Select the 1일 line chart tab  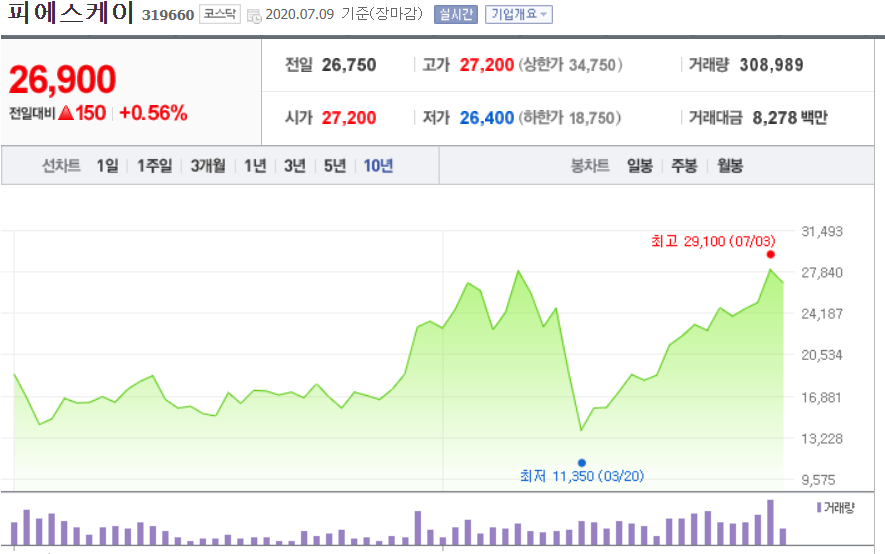click(x=107, y=166)
